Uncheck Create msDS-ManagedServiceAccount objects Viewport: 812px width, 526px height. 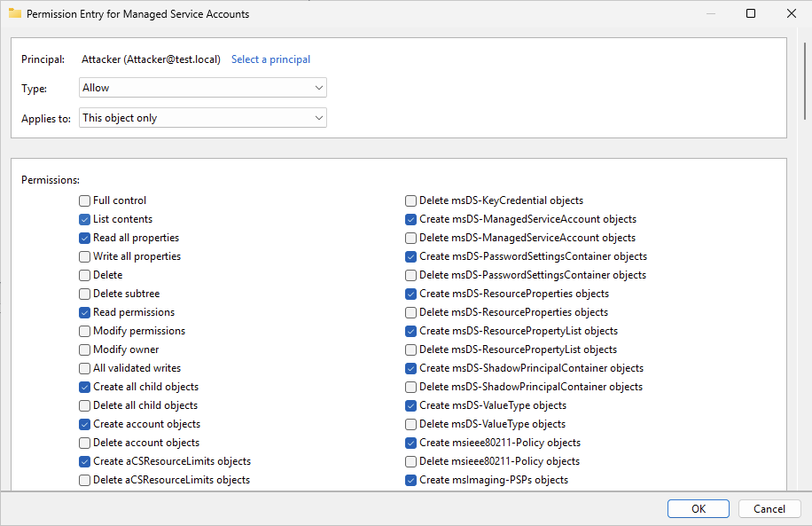410,219
